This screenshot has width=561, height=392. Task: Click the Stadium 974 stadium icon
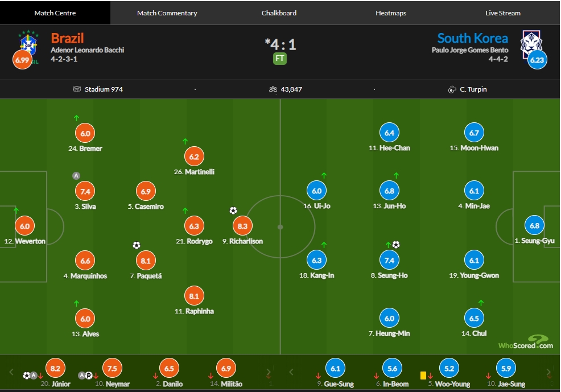click(77, 89)
